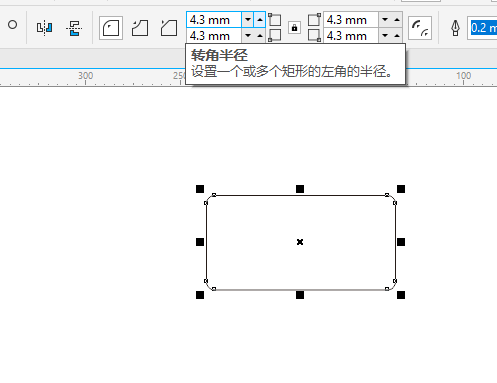The image size is (497, 383).
Task: Select the scalloped corner style icon
Action: tap(140, 28)
